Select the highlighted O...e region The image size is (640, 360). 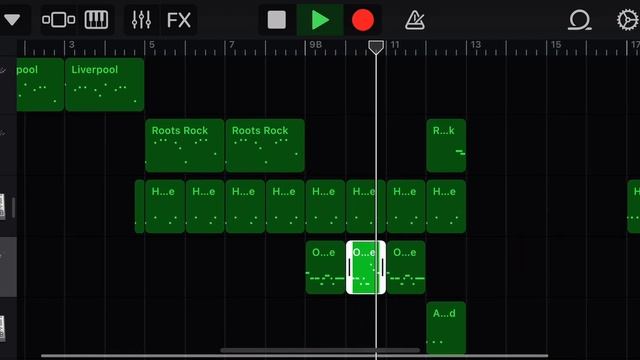[x=366, y=267]
